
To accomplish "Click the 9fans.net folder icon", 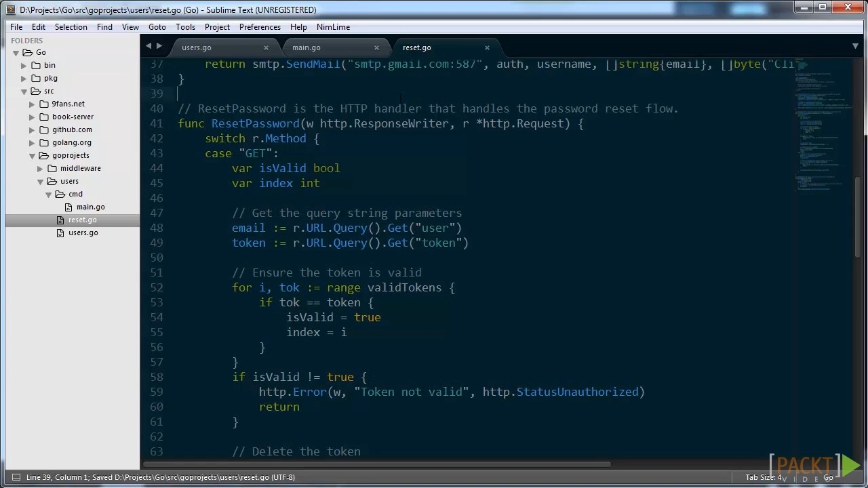I will point(44,104).
